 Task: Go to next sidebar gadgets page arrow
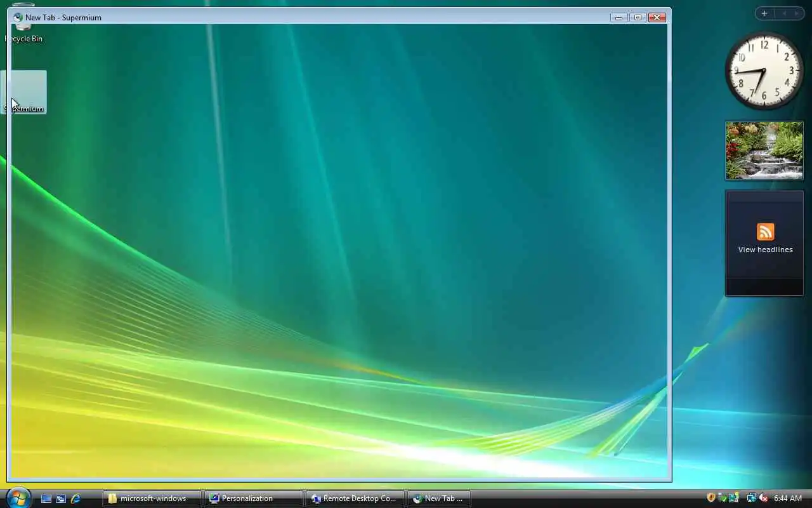pyautogui.click(x=797, y=13)
